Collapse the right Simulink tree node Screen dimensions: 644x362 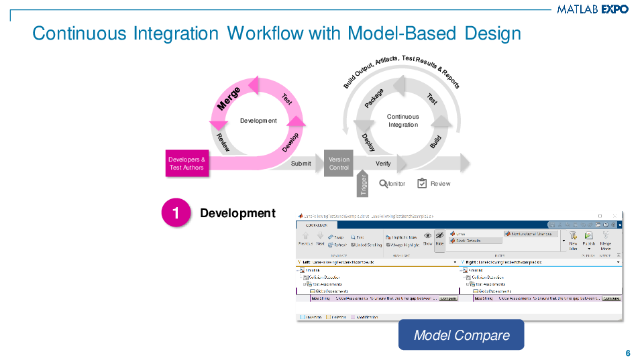pyautogui.click(x=461, y=270)
